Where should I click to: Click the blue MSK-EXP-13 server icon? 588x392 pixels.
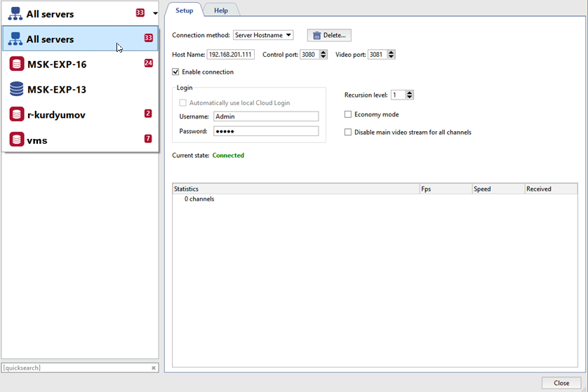16,90
